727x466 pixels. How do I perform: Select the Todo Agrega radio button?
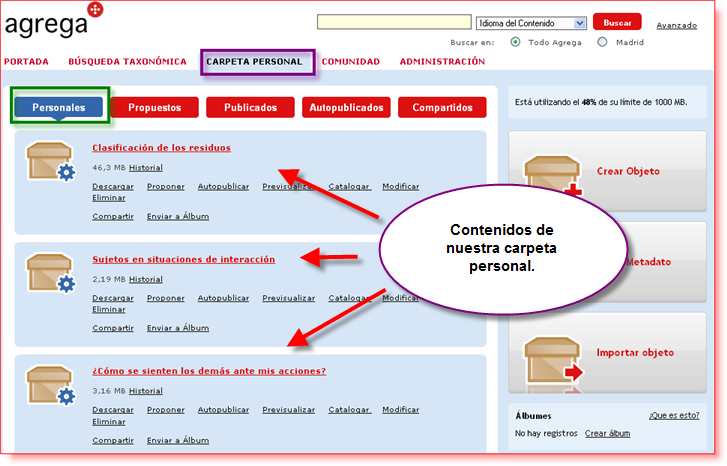[x=515, y=42]
